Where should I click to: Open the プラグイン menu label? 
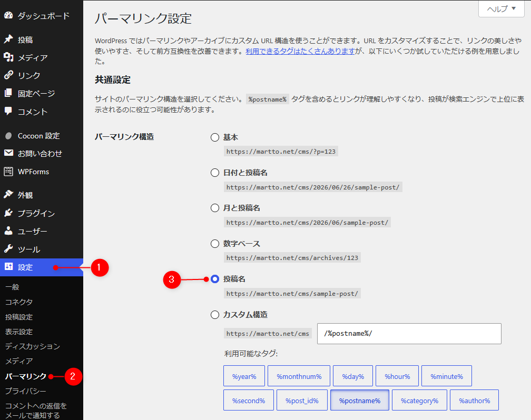(x=36, y=213)
